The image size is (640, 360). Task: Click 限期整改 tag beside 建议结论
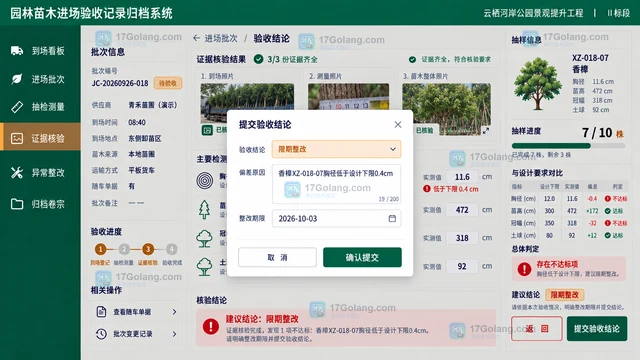point(565,295)
